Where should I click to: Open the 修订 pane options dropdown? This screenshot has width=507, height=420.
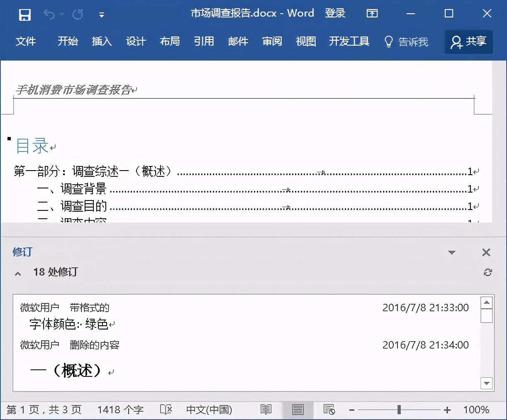click(x=452, y=252)
